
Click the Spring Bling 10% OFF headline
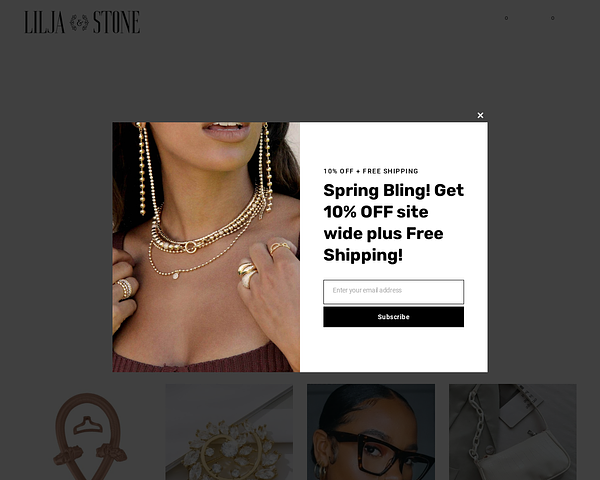click(393, 223)
